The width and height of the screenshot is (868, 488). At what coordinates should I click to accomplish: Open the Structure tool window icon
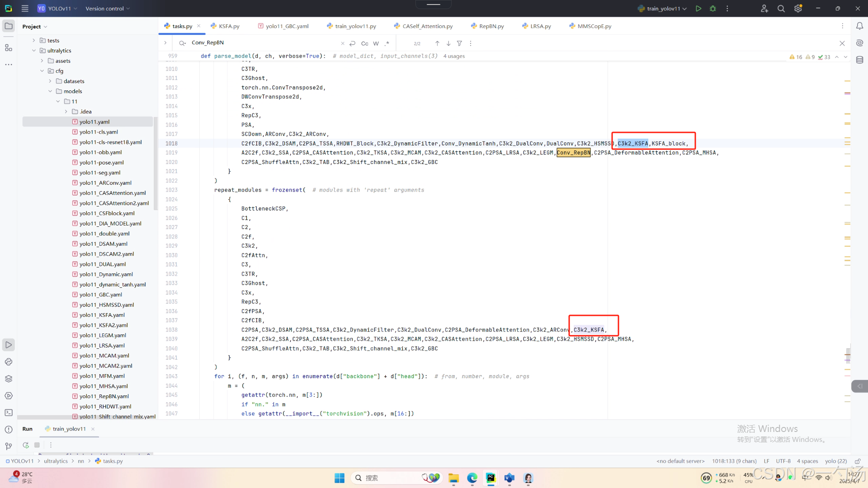tap(9, 47)
